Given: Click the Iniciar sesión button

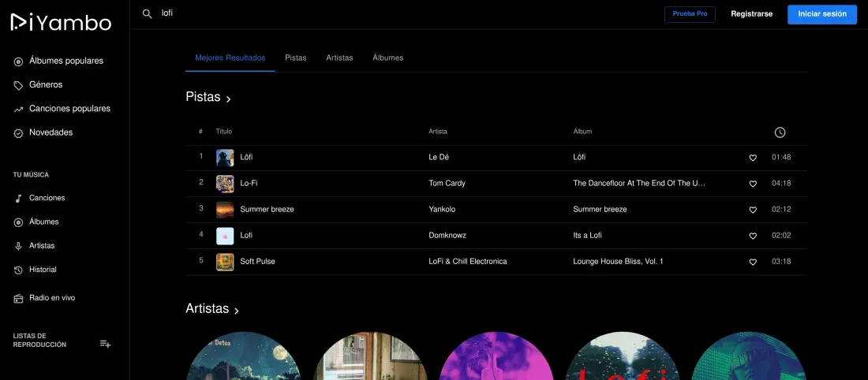Looking at the screenshot, I should 822,14.
